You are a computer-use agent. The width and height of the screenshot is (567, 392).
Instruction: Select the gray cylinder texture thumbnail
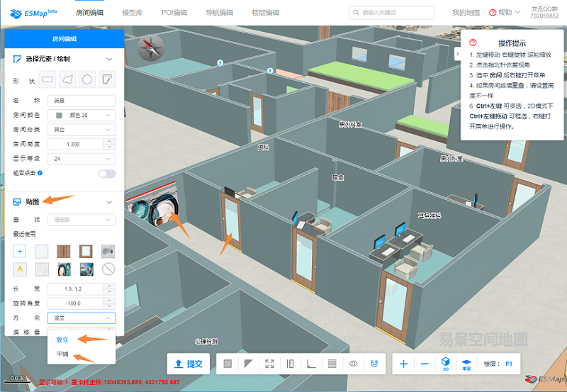108,252
